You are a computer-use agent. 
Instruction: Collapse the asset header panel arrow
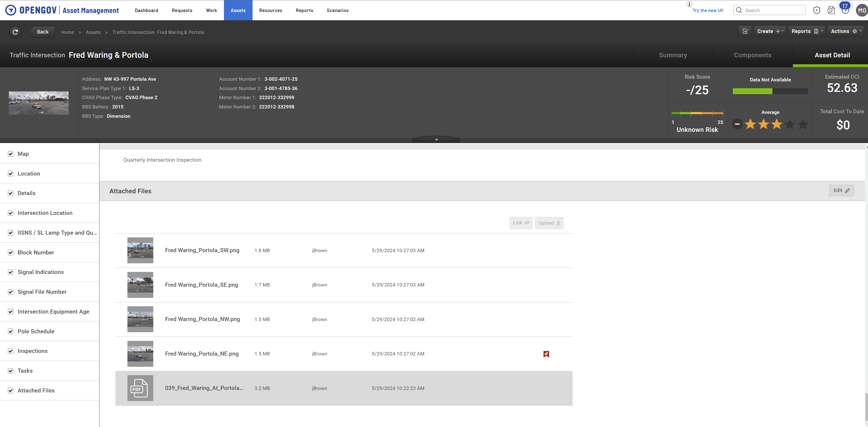(x=436, y=139)
